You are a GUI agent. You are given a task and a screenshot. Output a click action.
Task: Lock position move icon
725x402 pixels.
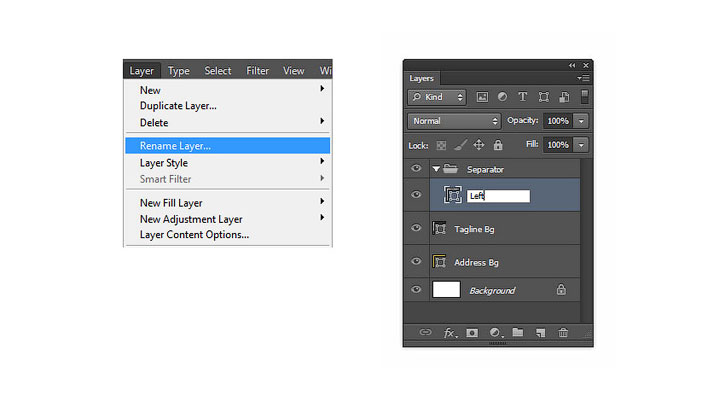(x=479, y=145)
